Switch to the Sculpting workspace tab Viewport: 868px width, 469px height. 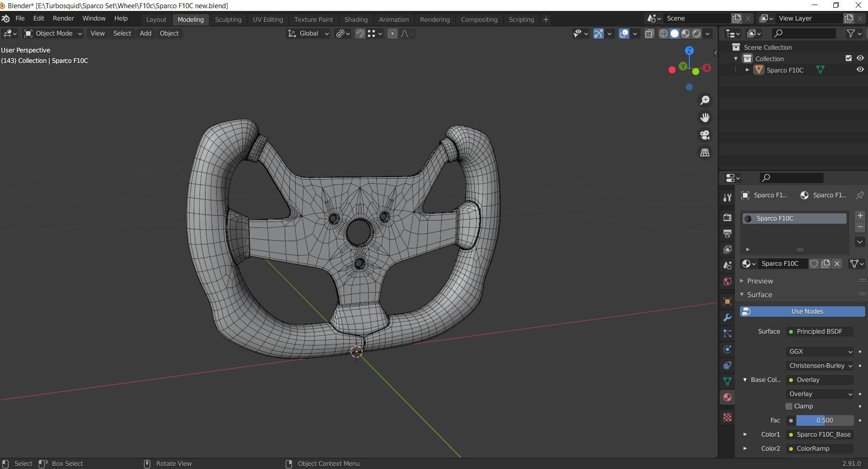pos(228,20)
